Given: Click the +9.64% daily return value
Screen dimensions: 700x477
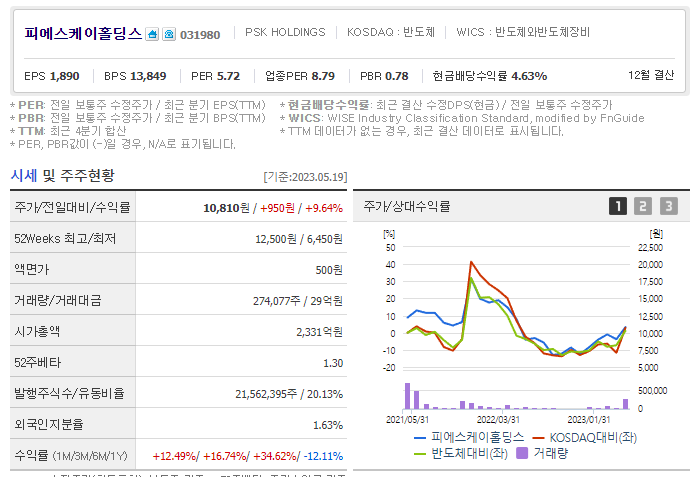Looking at the screenshot, I should 324,208.
